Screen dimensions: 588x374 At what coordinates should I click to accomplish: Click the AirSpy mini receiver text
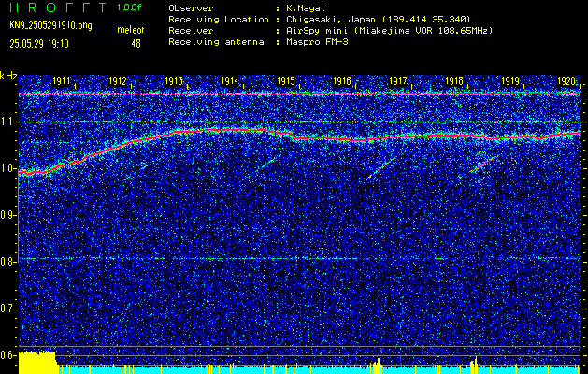coord(389,31)
